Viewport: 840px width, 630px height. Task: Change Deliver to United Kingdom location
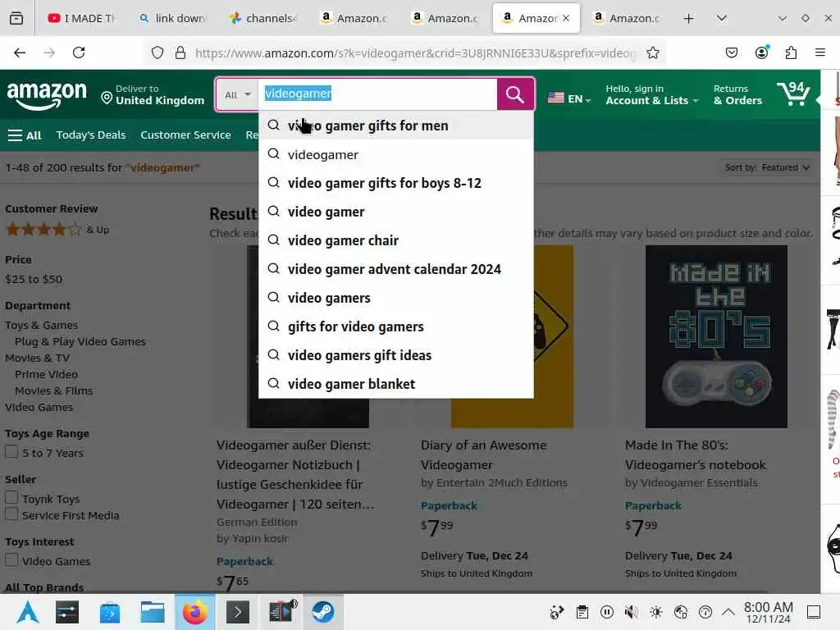tap(153, 95)
